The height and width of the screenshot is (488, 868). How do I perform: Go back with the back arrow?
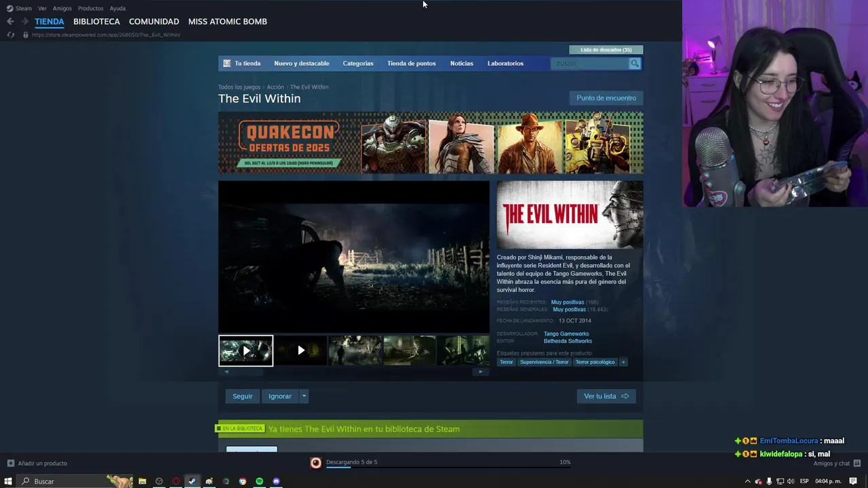(10, 22)
